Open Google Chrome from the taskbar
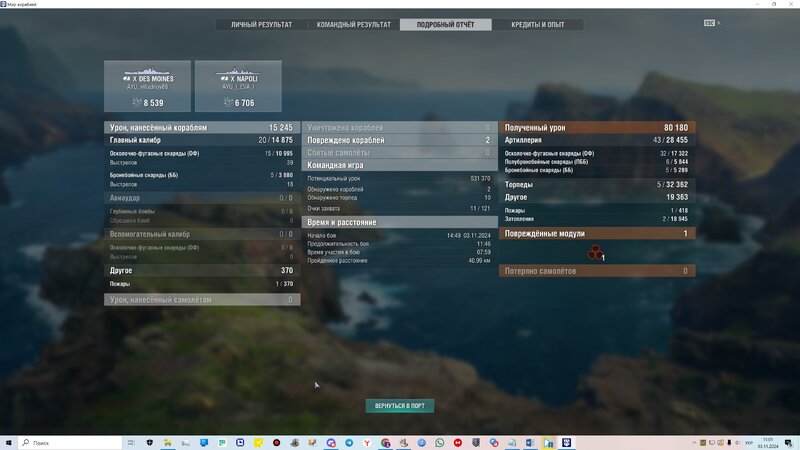This screenshot has width=800, height=450. click(385, 442)
